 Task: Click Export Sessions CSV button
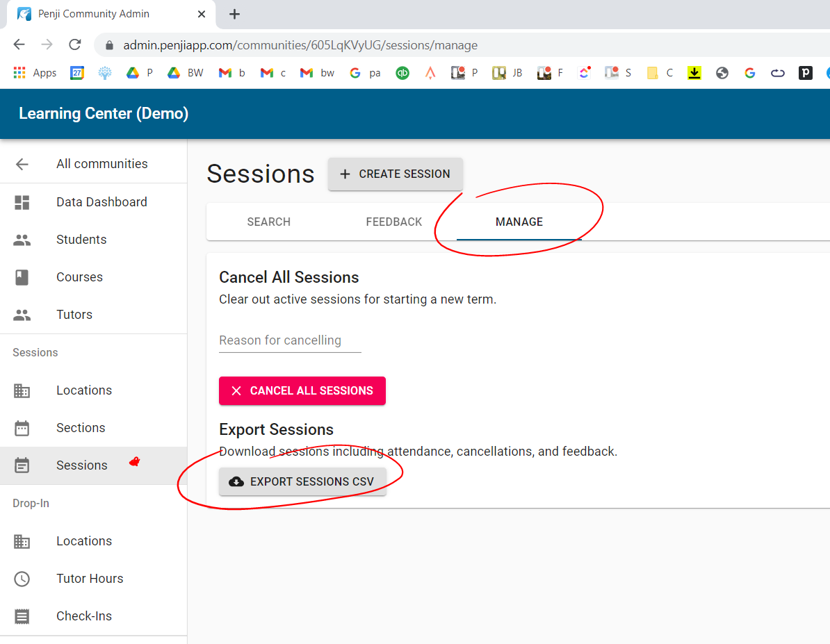click(302, 481)
